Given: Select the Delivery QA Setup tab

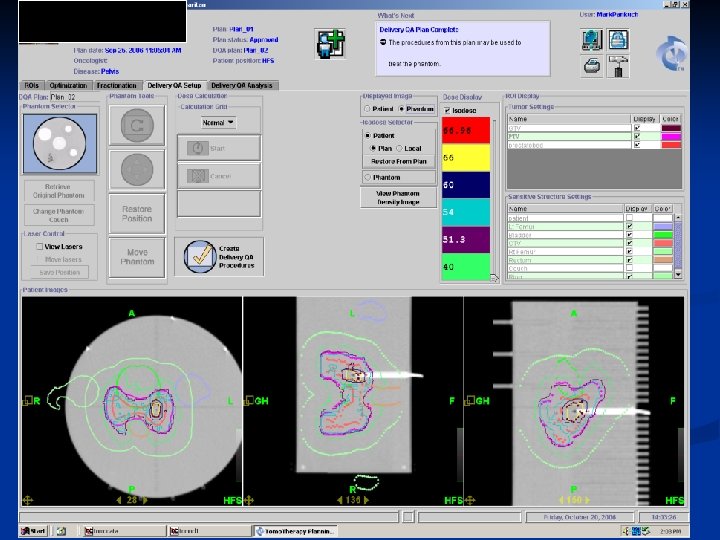Looking at the screenshot, I should coord(174,85).
